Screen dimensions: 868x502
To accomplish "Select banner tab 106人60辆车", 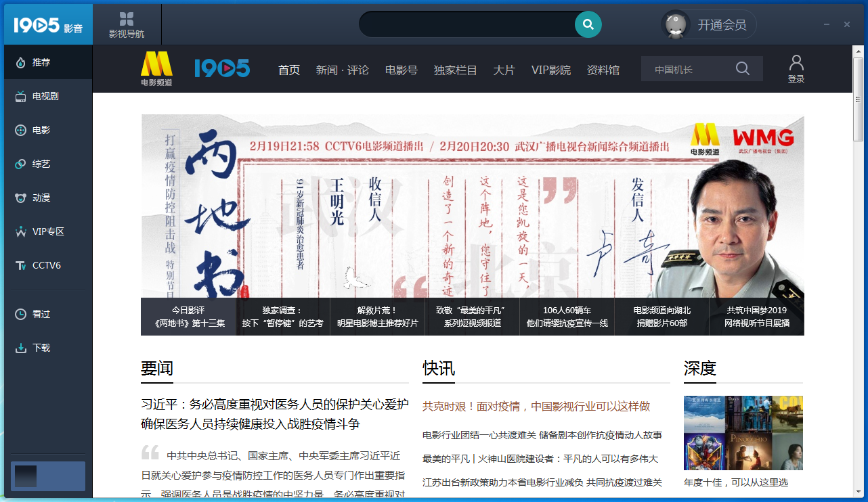I will tap(567, 317).
